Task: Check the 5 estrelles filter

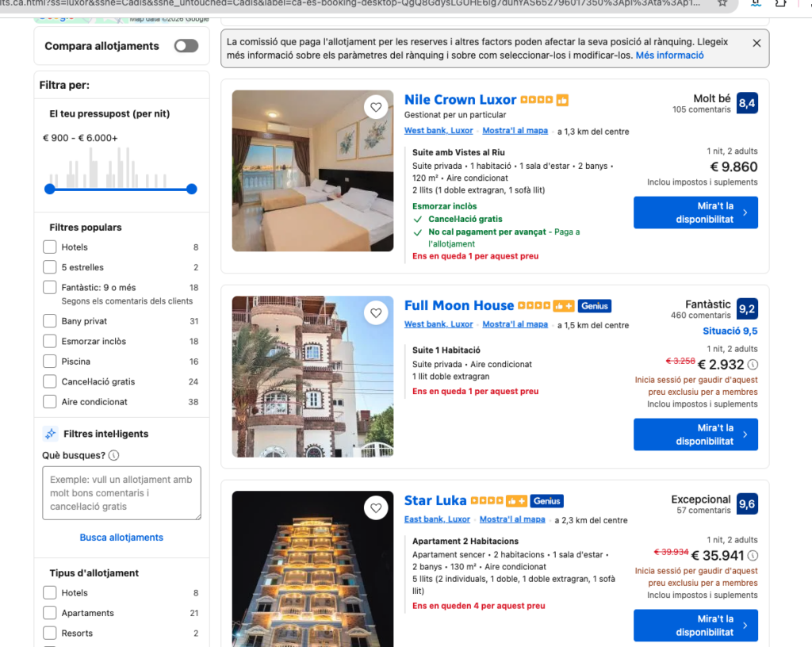Action: 50,267
